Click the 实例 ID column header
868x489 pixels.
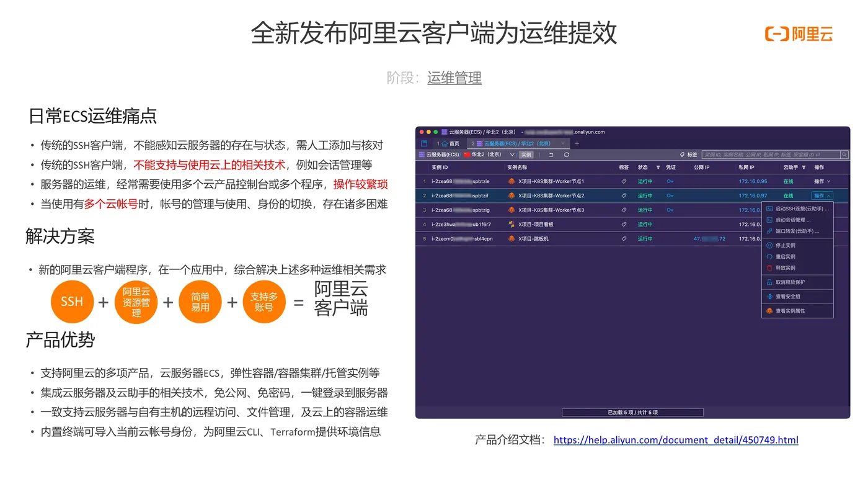(440, 168)
